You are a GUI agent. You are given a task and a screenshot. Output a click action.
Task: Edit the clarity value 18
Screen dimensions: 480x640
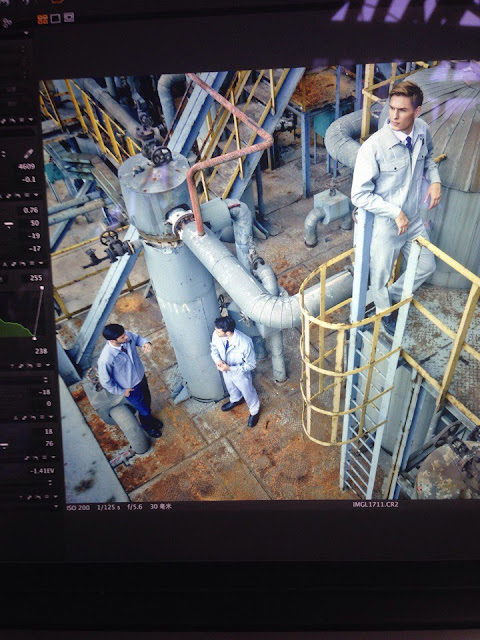[49, 431]
